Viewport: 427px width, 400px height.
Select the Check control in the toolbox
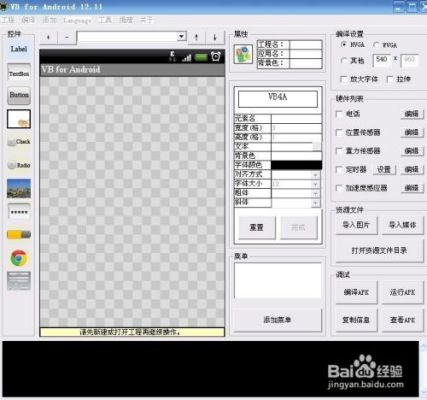click(x=19, y=142)
